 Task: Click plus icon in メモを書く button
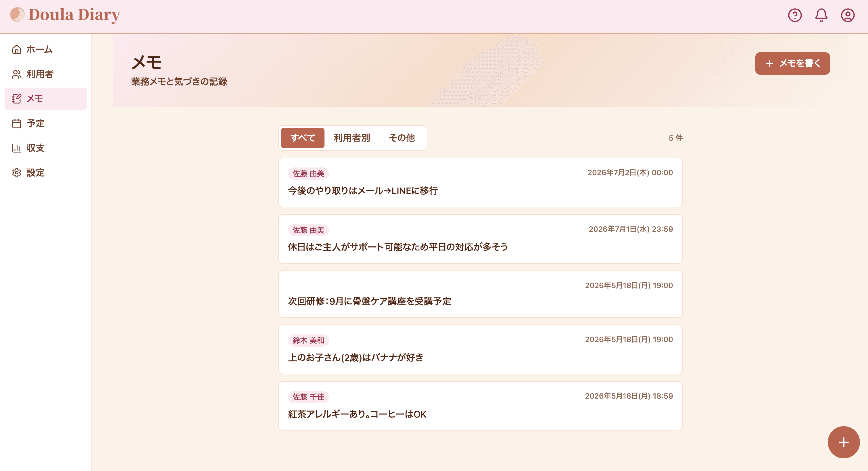[x=769, y=63]
